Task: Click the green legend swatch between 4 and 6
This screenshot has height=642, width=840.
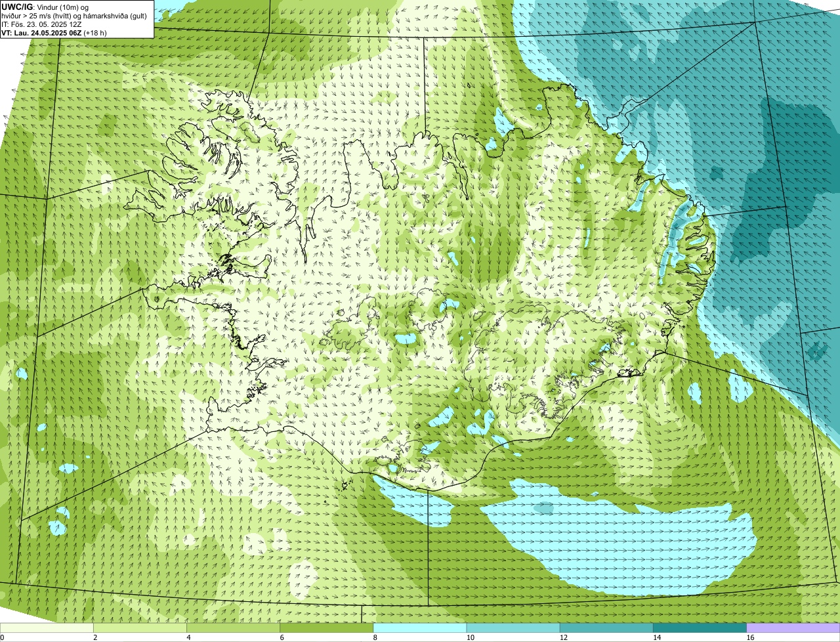Action: point(233,628)
